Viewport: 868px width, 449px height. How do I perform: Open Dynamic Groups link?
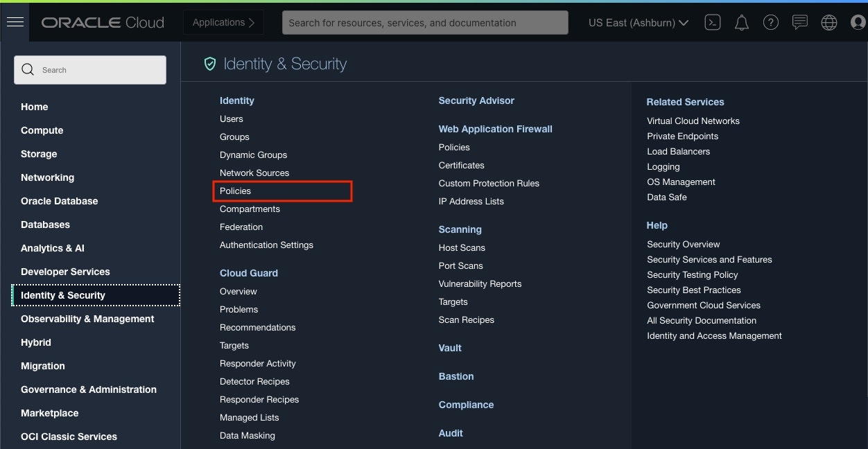click(x=253, y=155)
